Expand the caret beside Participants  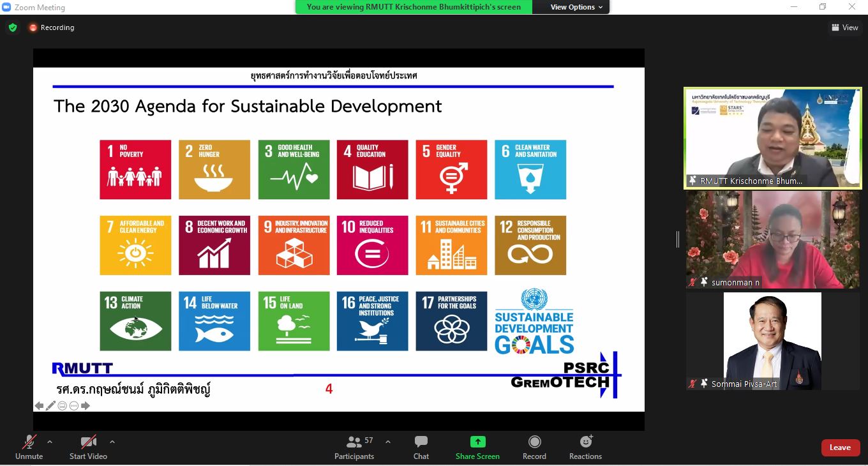pos(387,442)
